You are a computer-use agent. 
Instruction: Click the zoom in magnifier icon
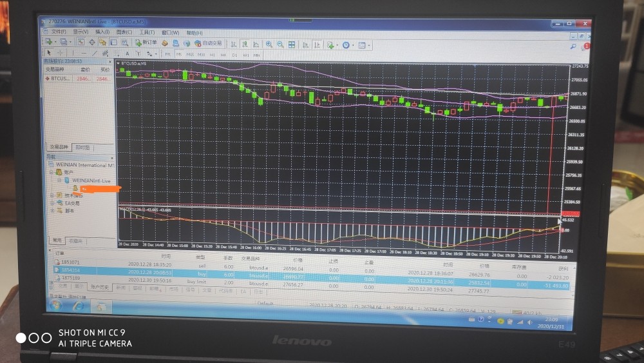point(267,44)
